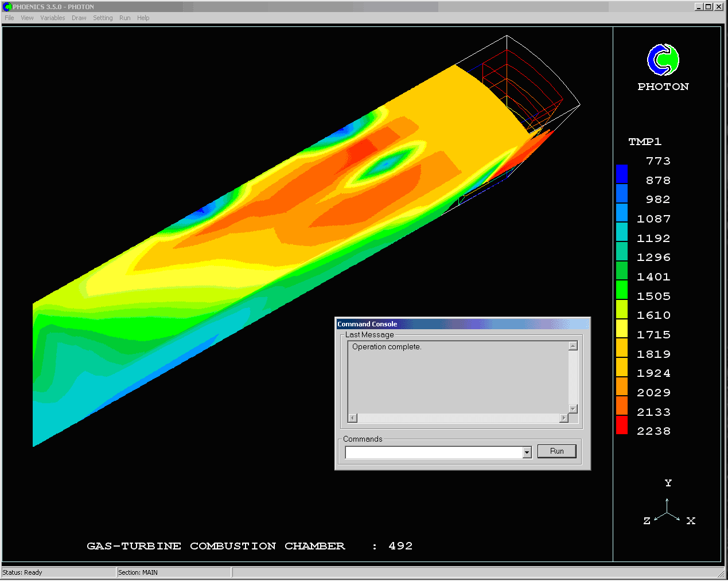Maximize the PHOENICS window
The height and width of the screenshot is (581, 728).
pos(708,7)
